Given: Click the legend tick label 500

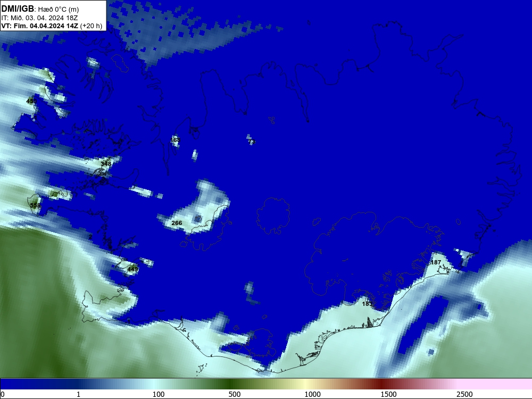Looking at the screenshot, I should click(235, 394).
